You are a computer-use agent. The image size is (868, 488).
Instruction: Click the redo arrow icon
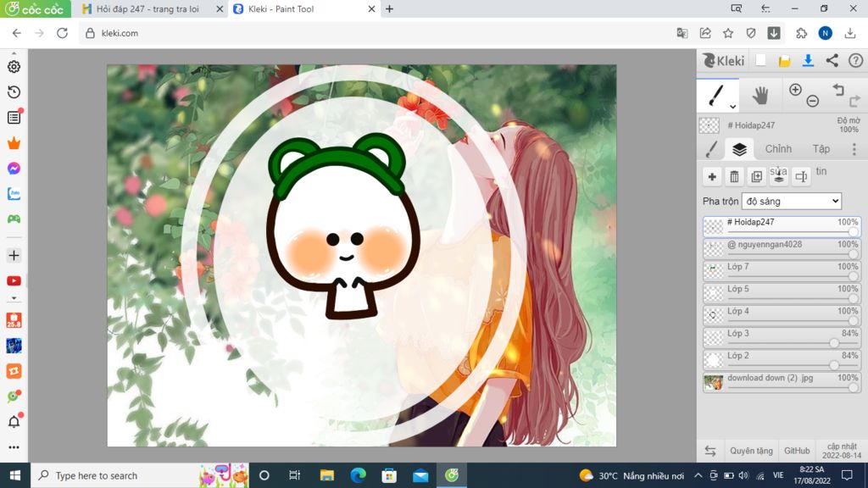[x=854, y=101]
